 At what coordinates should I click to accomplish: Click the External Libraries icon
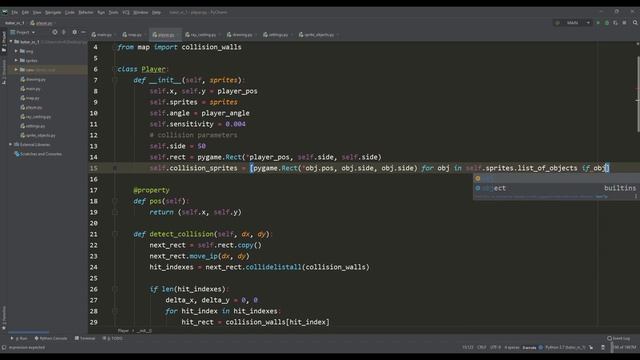click(17, 144)
